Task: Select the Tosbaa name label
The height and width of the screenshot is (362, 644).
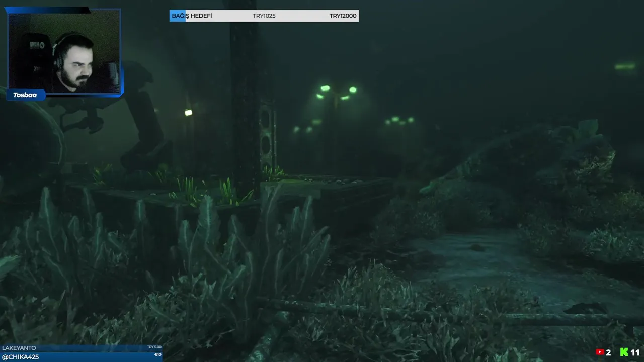Action: (x=25, y=95)
